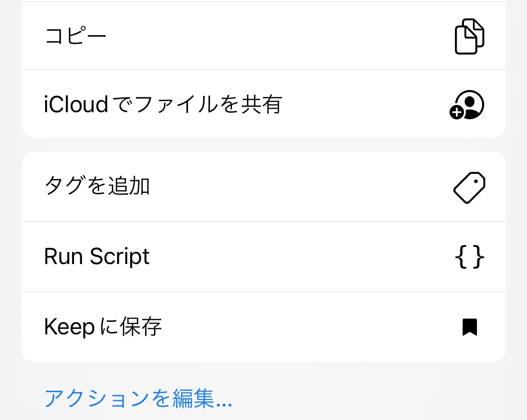Screen dimensions: 527x420
Task: Select the Run Script action text
Action: (x=96, y=257)
